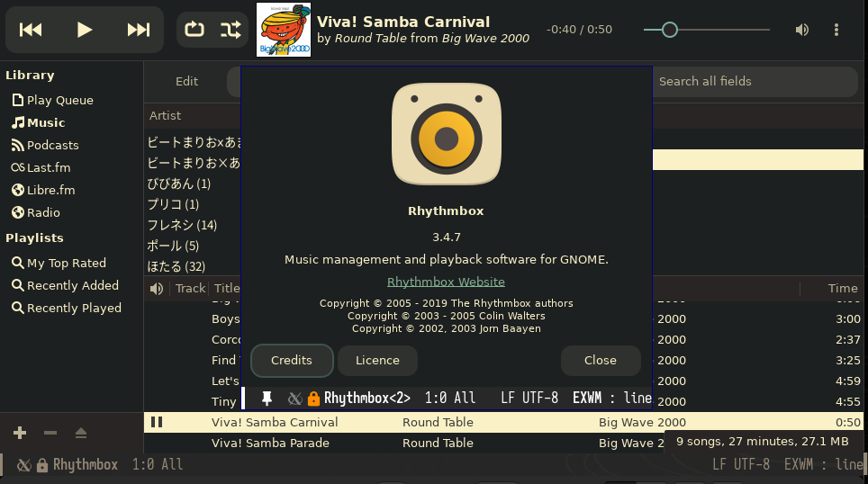Toggle repeat mode

tap(194, 30)
